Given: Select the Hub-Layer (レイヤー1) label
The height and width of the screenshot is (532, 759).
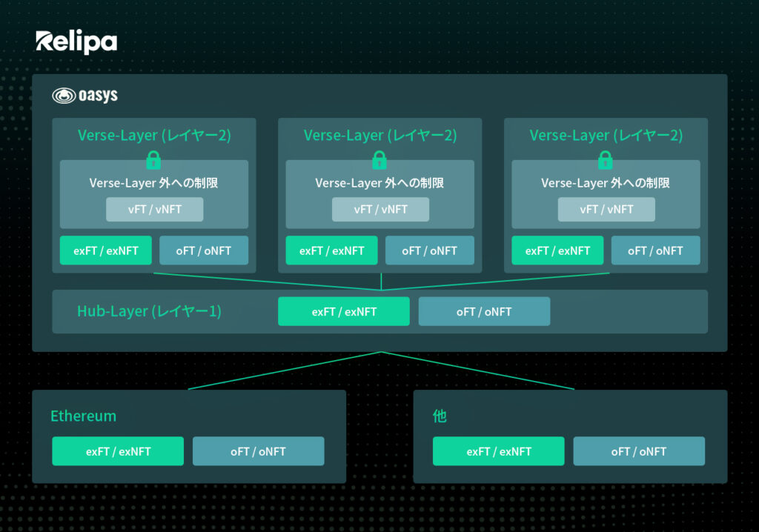Looking at the screenshot, I should point(149,311).
